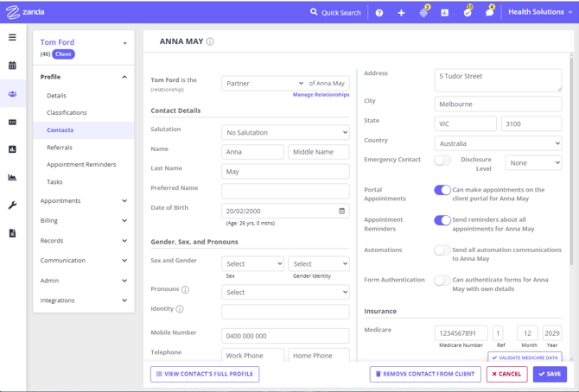This screenshot has height=392, width=579.
Task: Click the help question mark icon
Action: coord(379,13)
